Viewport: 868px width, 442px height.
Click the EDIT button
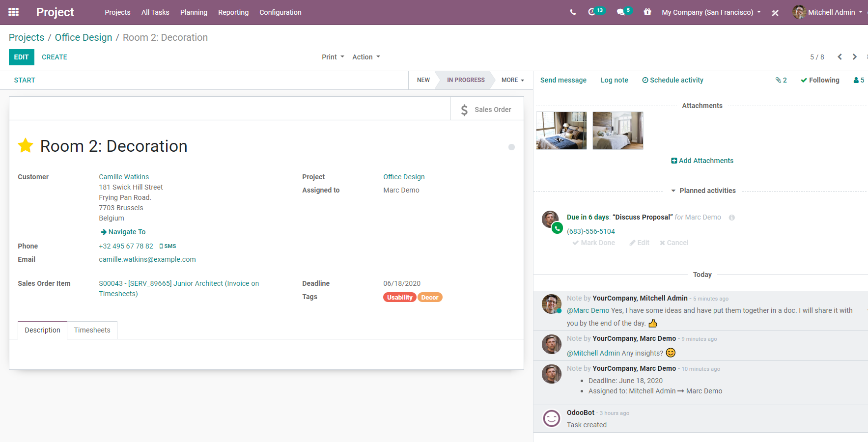coord(21,57)
